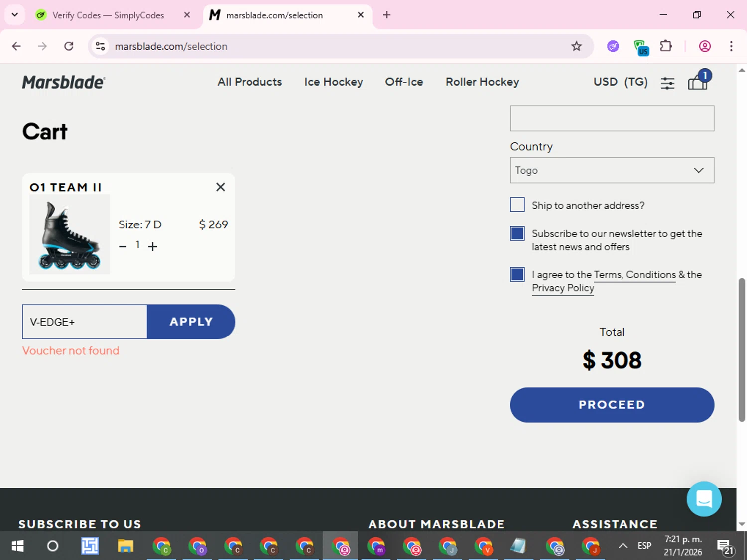Screen dimensions: 747x560
Task: Open the filter settings sliders icon
Action: pos(667,83)
